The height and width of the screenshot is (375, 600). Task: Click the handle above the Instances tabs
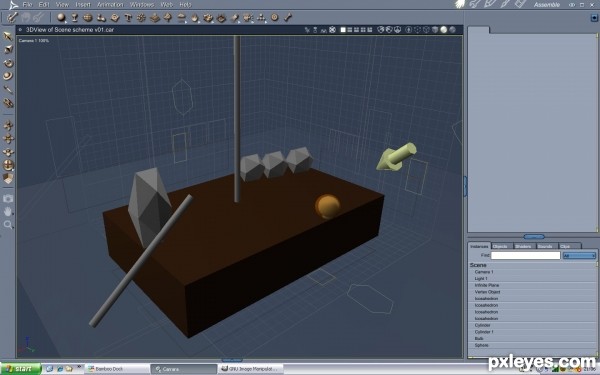534,237
